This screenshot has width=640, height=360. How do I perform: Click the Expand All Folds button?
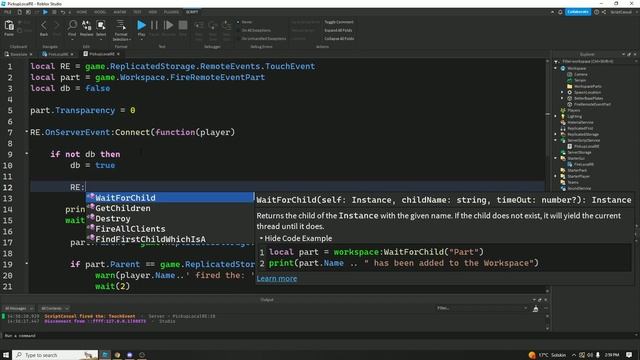338,30
